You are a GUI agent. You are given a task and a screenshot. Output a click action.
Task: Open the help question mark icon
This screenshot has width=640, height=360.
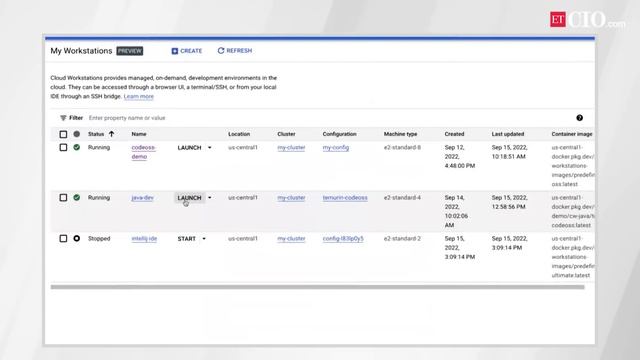[x=579, y=118]
